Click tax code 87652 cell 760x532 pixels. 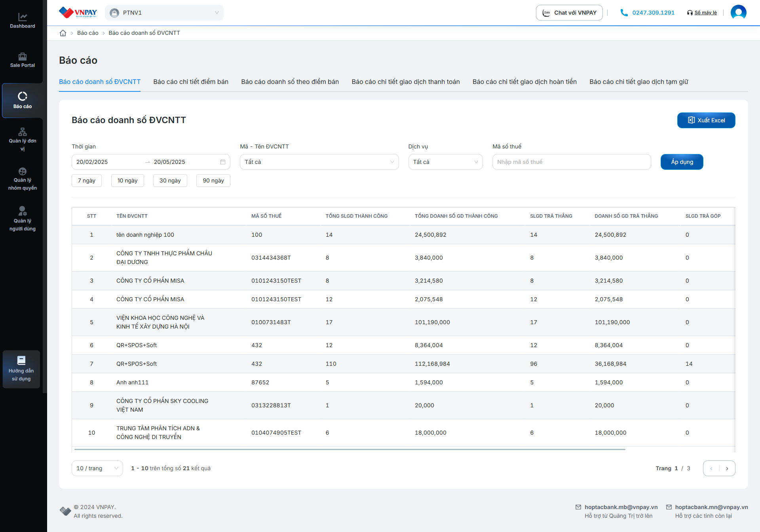[x=260, y=382]
